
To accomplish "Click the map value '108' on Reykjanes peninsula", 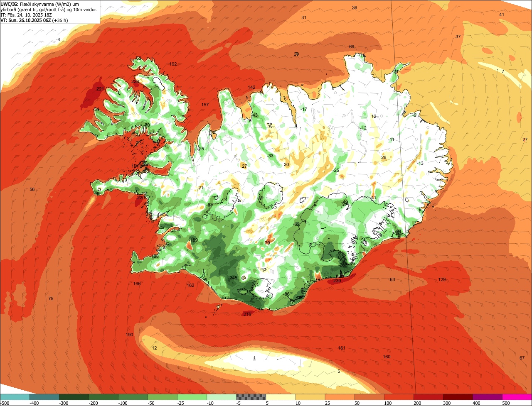I will (x=155, y=256).
